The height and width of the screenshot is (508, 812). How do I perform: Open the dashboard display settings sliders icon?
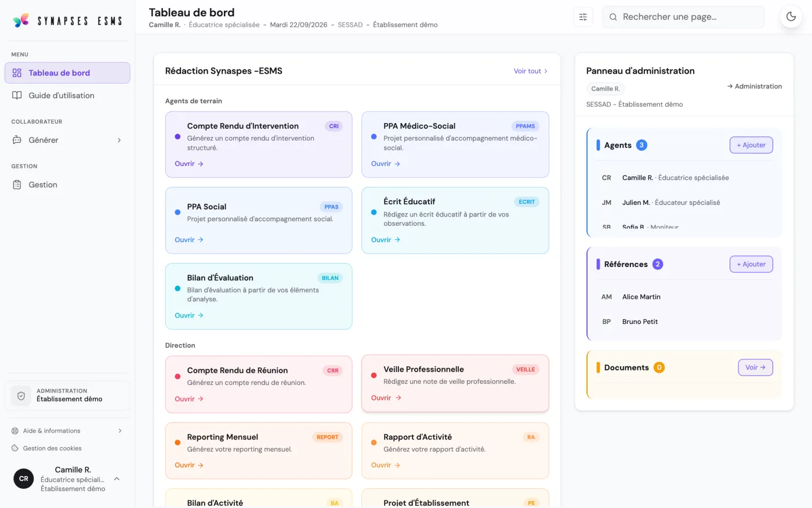click(x=583, y=17)
